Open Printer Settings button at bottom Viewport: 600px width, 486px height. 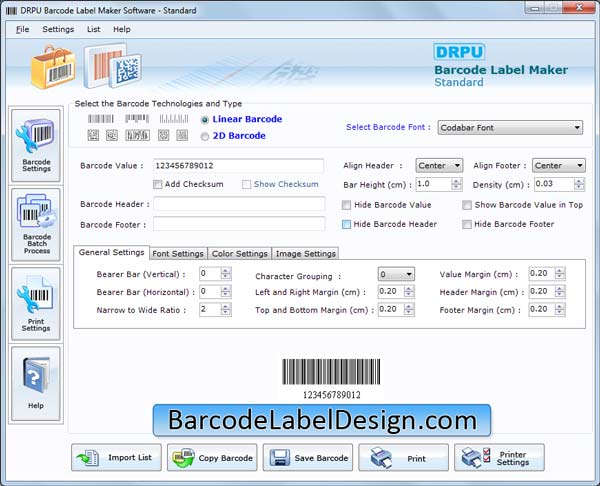pyautogui.click(x=499, y=457)
